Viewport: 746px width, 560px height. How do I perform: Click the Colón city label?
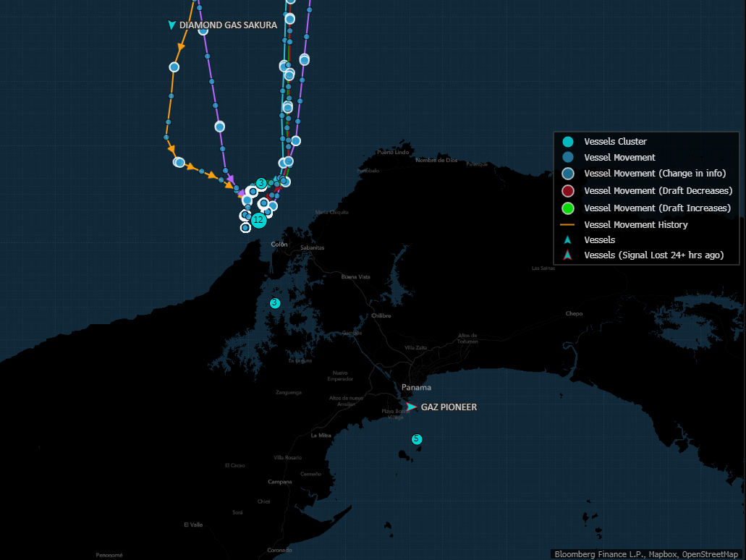click(x=279, y=244)
